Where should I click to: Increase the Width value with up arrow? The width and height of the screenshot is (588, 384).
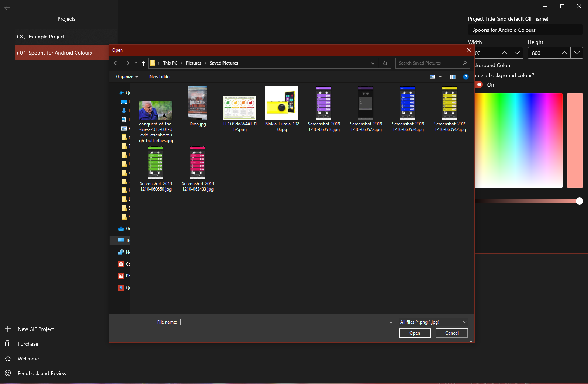click(x=505, y=53)
